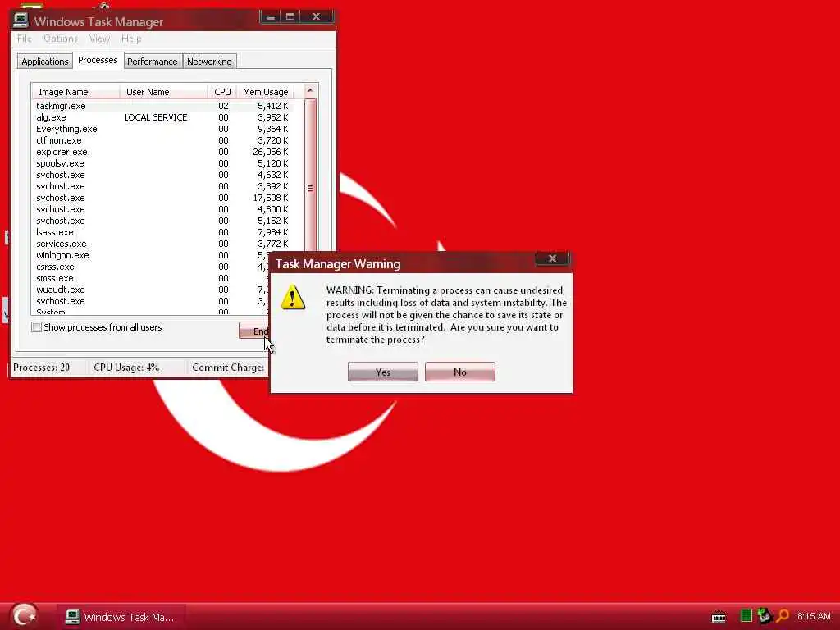Click the process list scroll up arrow
This screenshot has height=630, width=840.
click(310, 91)
